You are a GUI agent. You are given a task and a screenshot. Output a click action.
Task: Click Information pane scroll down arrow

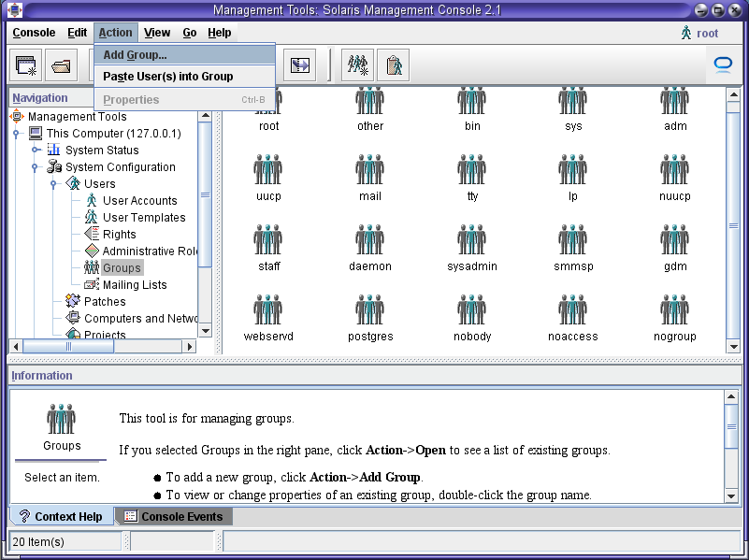731,496
